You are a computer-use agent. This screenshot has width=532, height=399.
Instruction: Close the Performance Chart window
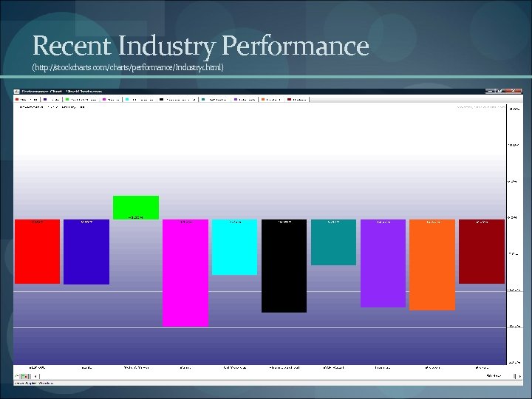pyautogui.click(x=514, y=91)
